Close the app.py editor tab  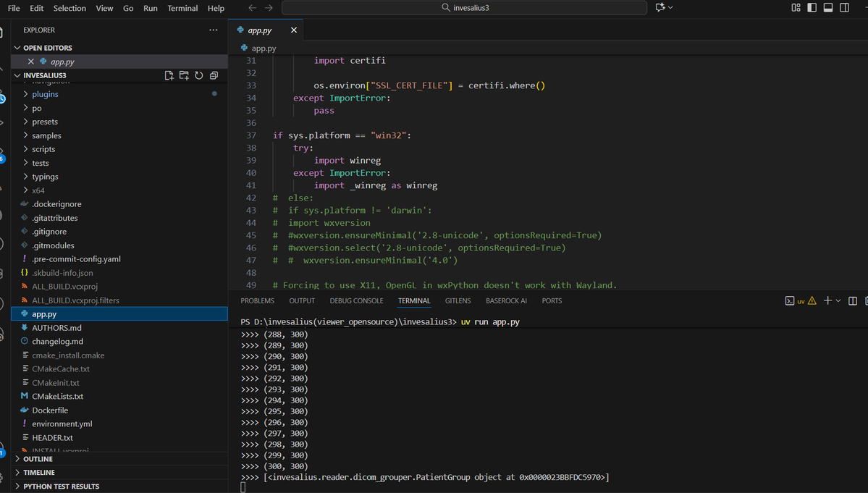(293, 30)
